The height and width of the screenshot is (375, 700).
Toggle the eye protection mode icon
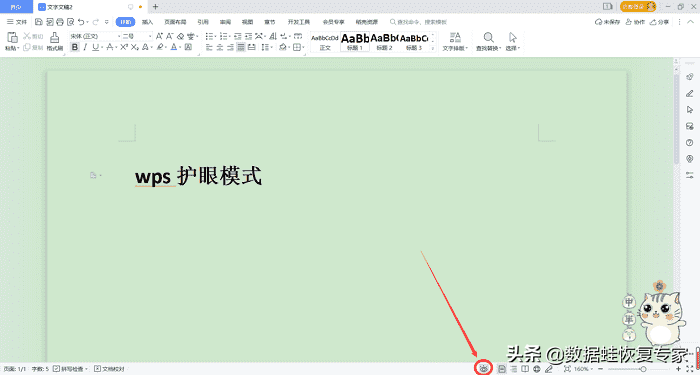(484, 368)
